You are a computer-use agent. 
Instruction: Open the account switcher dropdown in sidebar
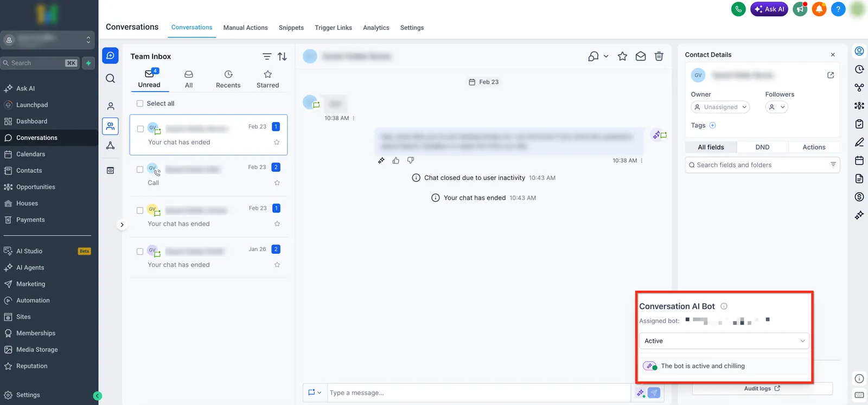point(48,40)
